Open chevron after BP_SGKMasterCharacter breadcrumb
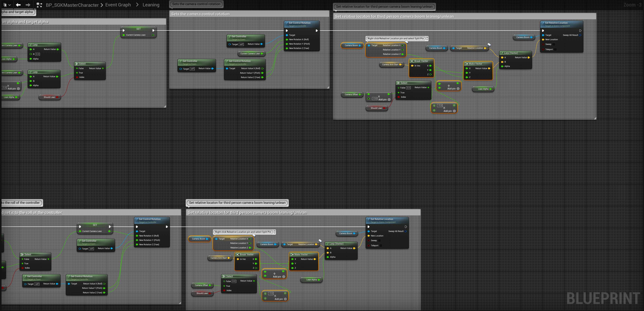Image resolution: width=644 pixels, height=311 pixels. (x=102, y=5)
